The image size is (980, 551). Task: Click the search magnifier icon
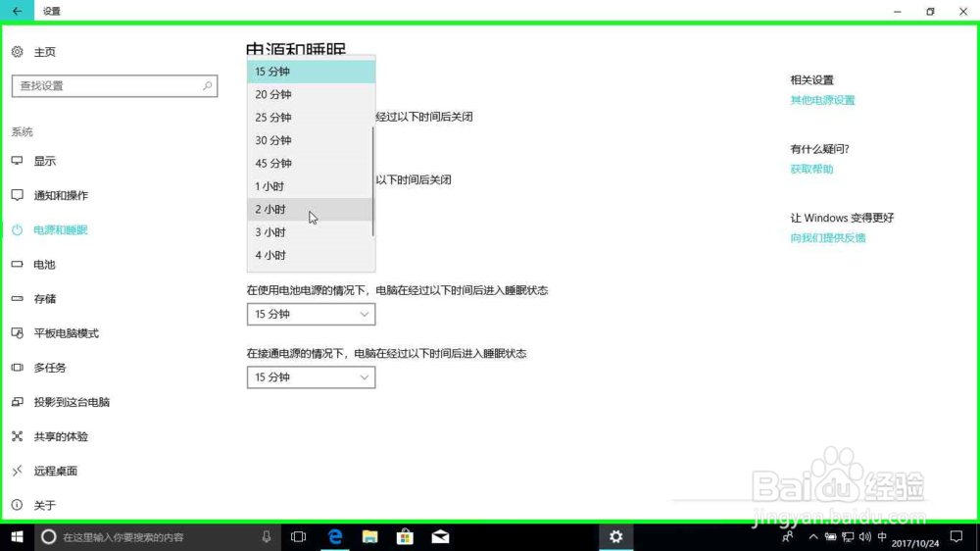207,85
